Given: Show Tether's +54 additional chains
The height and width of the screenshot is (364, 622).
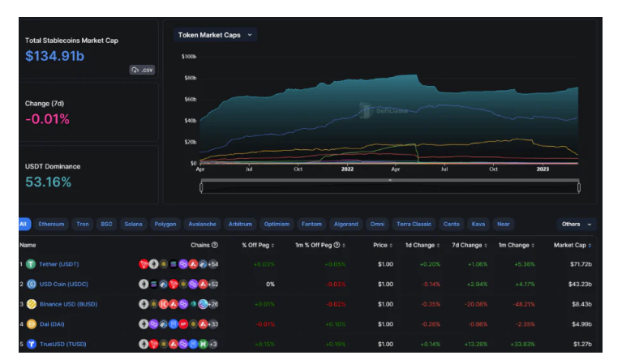Looking at the screenshot, I should tap(213, 264).
